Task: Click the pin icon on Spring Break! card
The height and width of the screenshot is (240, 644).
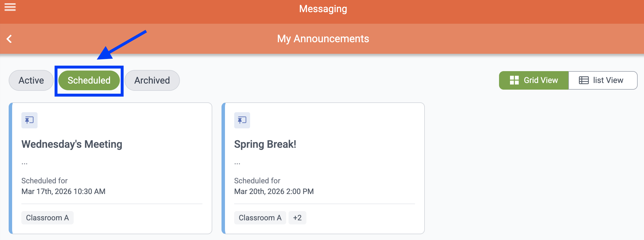Action: point(242,120)
